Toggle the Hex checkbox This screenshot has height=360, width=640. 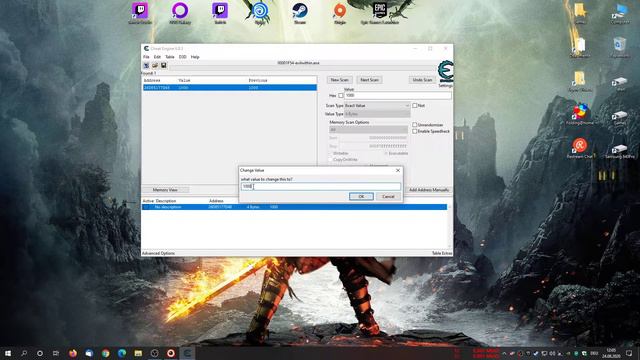click(x=340, y=96)
